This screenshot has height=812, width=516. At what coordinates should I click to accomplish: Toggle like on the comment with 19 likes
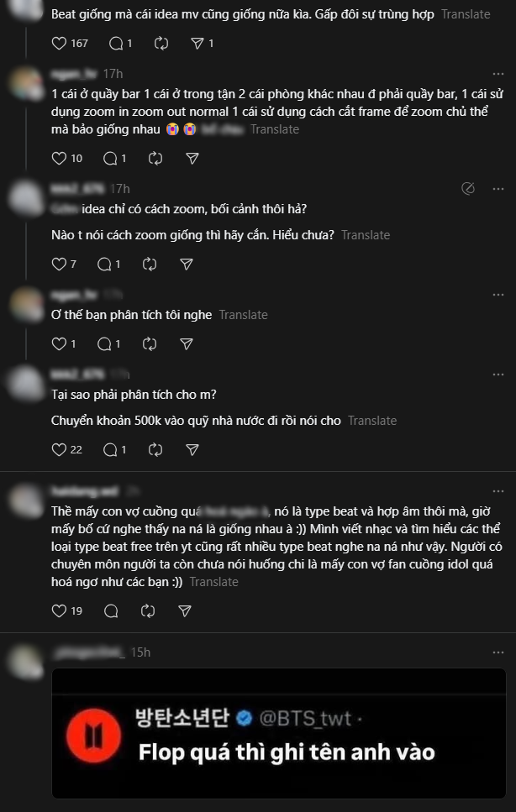point(59,611)
